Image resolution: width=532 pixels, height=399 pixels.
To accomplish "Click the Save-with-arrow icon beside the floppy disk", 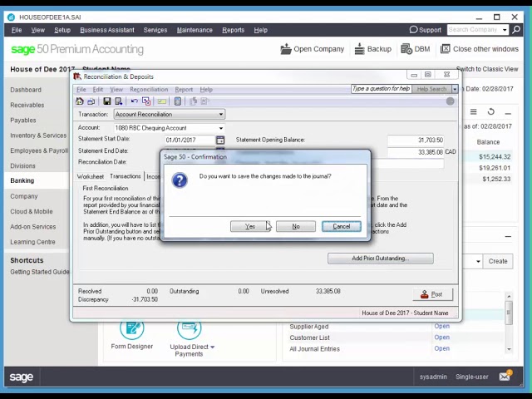I will (118, 101).
